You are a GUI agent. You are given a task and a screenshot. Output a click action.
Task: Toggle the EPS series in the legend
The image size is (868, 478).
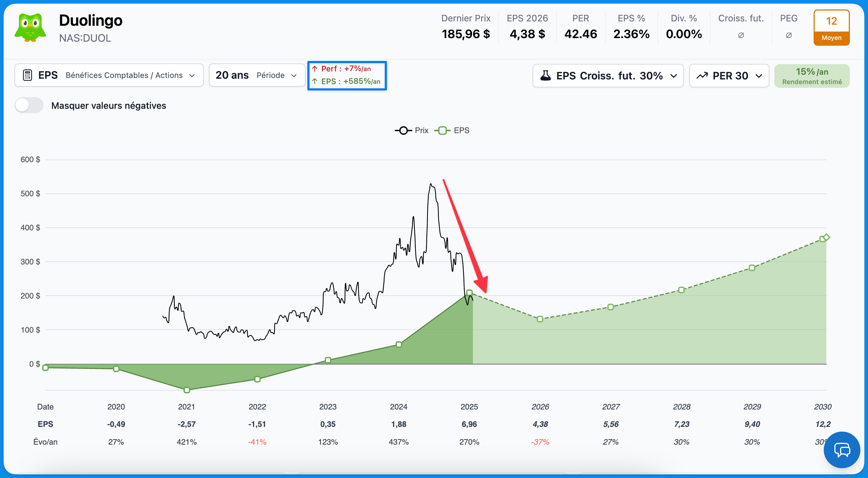point(452,130)
